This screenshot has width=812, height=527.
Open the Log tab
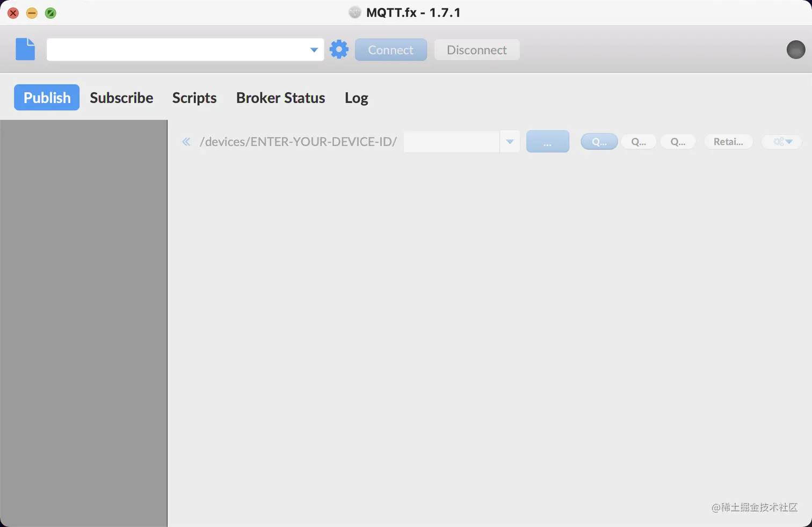pyautogui.click(x=357, y=98)
